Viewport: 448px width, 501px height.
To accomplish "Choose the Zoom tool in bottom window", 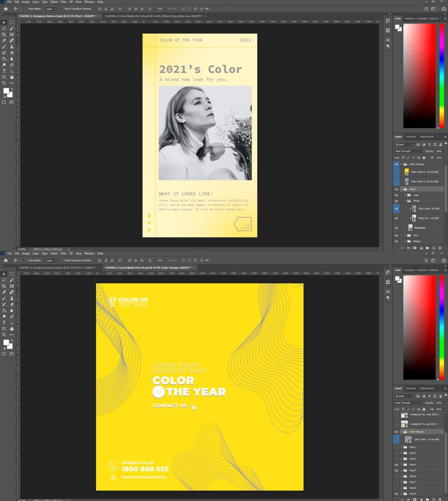I will click(4, 335).
